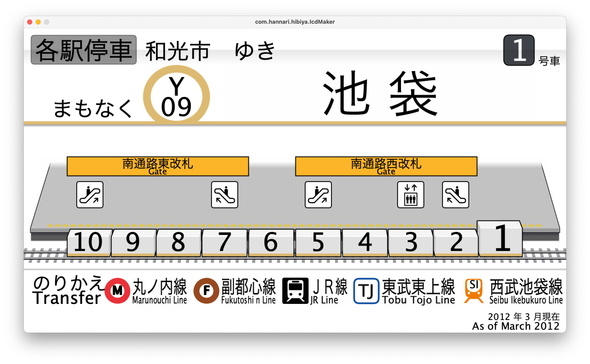Screen dimensions: 590x364
Task: Click the red Marunouchi Line M logo
Action: tap(117, 291)
